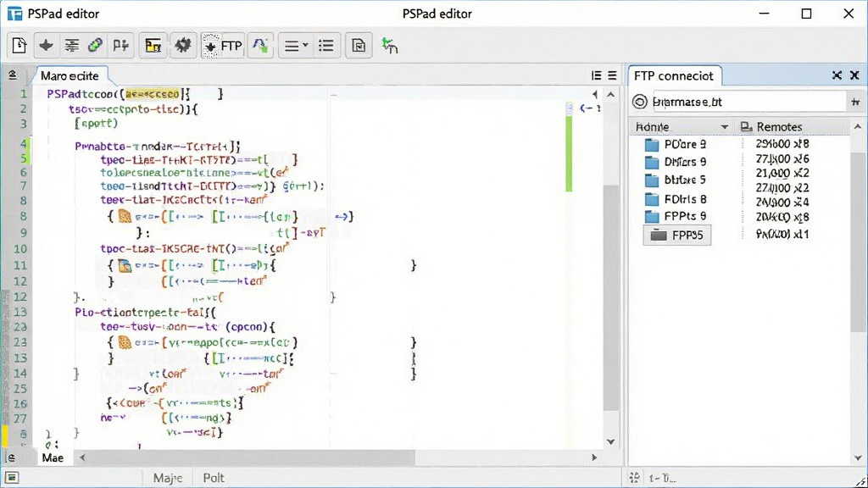The height and width of the screenshot is (488, 868).
Task: Click the circular connect icon in FTP panel
Action: pyautogui.click(x=639, y=102)
